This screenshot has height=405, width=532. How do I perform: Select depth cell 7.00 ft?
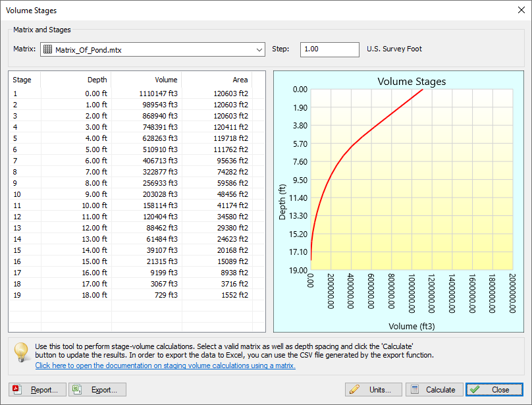pyautogui.click(x=96, y=172)
